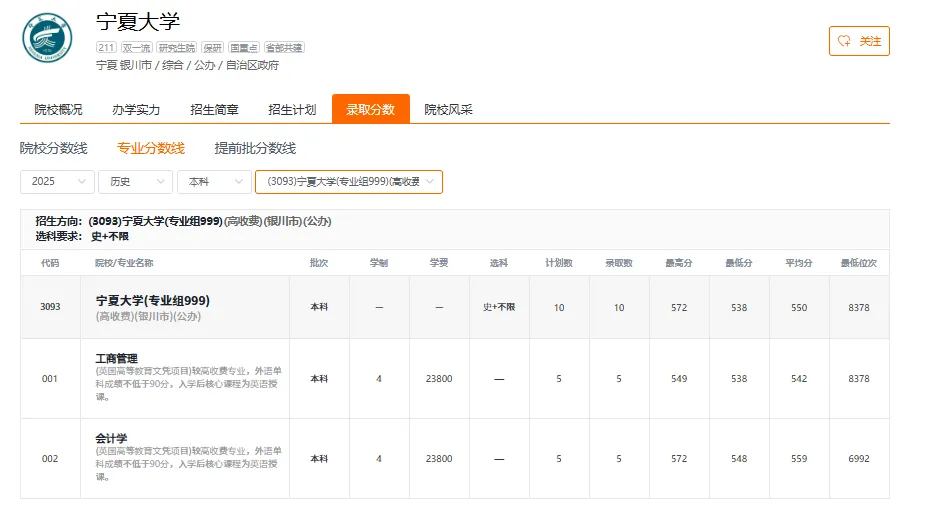Click 会计学 lowest score 548

pyautogui.click(x=739, y=459)
